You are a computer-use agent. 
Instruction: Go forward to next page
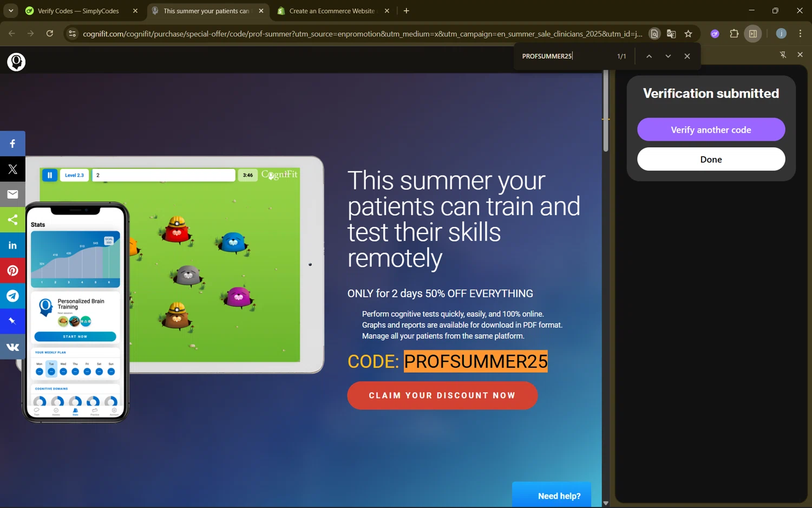[x=30, y=34]
